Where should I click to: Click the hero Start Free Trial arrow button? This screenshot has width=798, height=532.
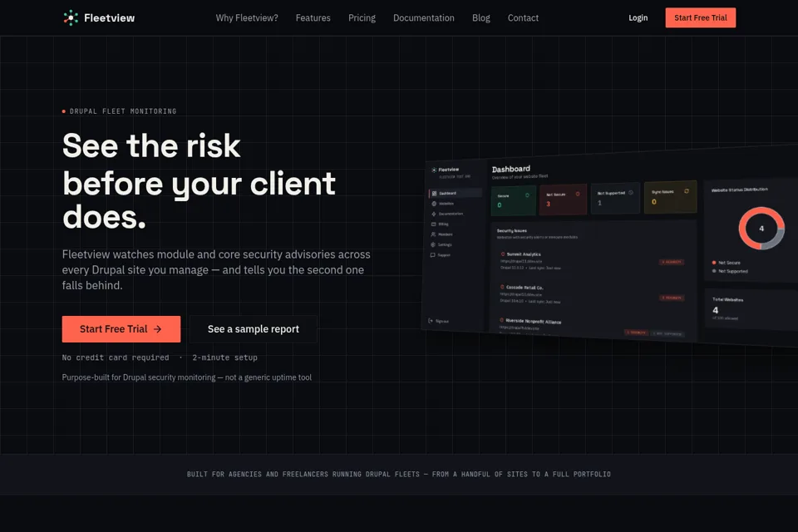tap(121, 329)
